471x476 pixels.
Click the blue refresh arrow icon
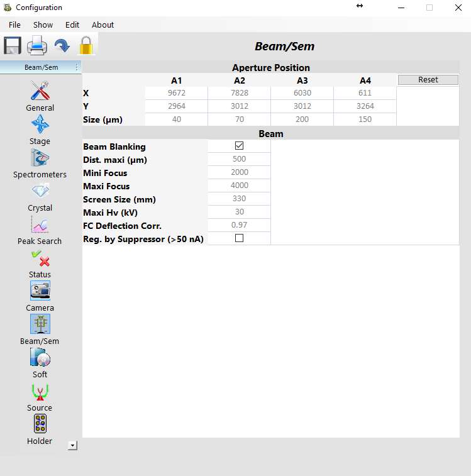[x=62, y=46]
